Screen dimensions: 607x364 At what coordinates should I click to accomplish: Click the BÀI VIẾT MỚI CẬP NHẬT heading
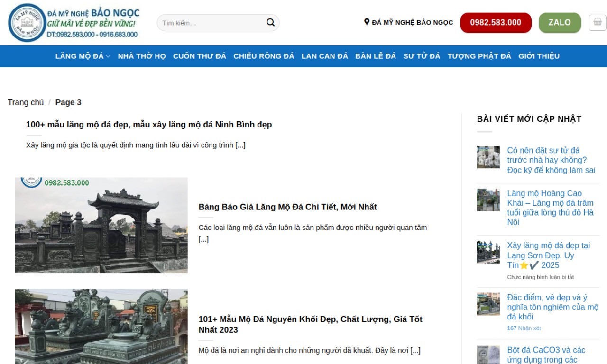(x=529, y=119)
